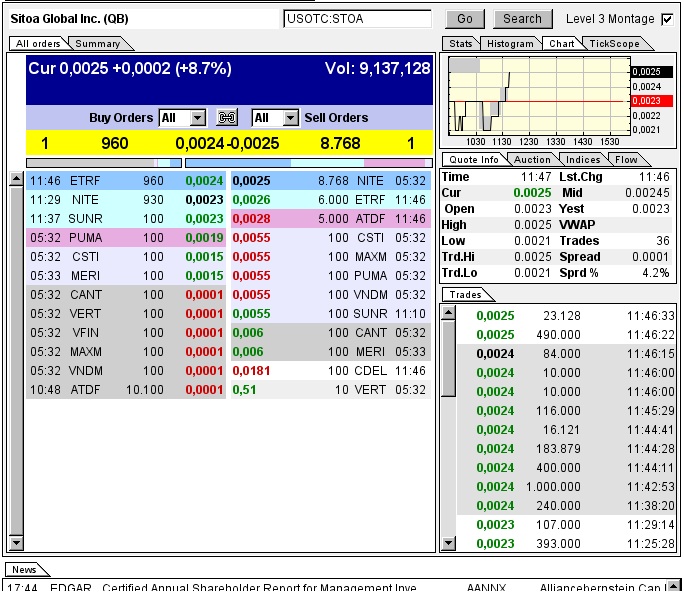The height and width of the screenshot is (607, 684).
Task: Click the black 0,0025 price label on chart
Action: [650, 72]
